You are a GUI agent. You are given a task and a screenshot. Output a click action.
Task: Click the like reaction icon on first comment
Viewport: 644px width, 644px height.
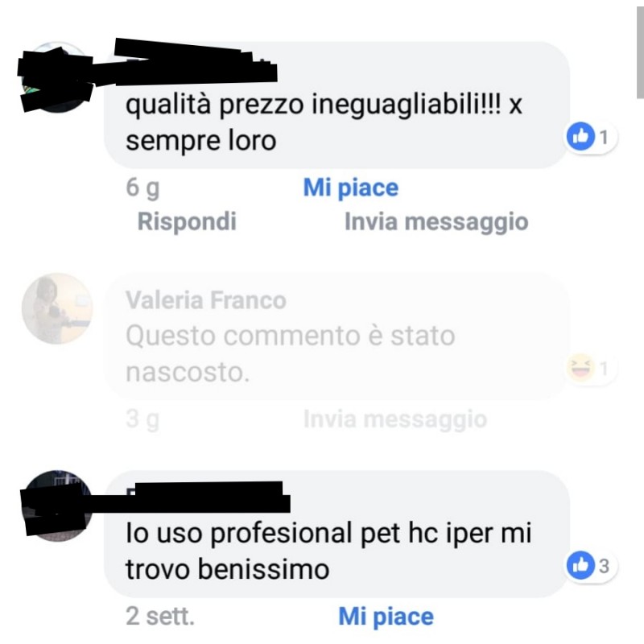(580, 136)
